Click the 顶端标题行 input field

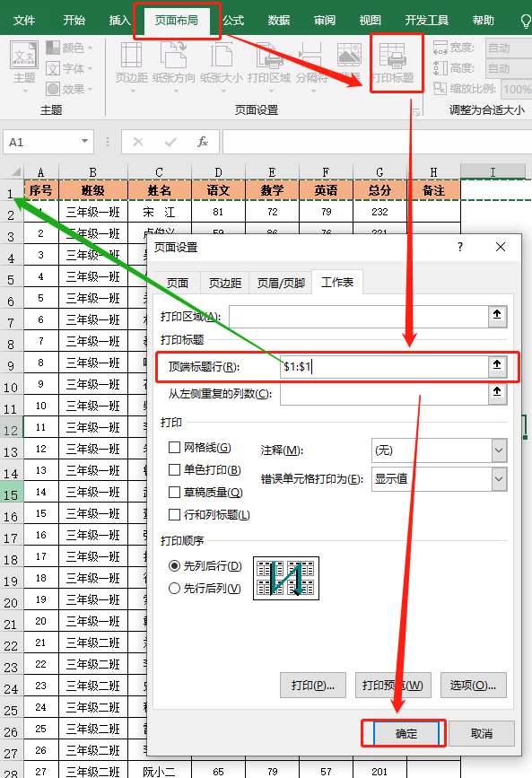[x=384, y=367]
